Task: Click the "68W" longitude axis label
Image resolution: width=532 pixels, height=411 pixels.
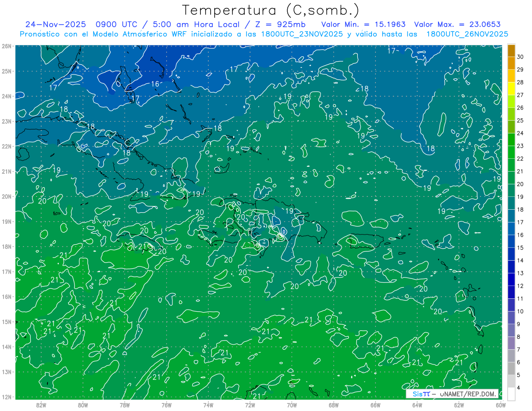Action: pyautogui.click(x=334, y=405)
